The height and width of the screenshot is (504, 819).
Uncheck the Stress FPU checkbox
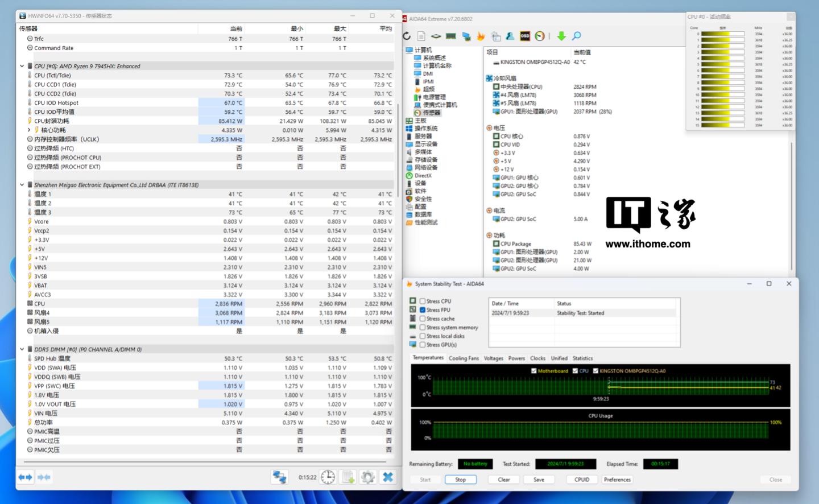423,310
